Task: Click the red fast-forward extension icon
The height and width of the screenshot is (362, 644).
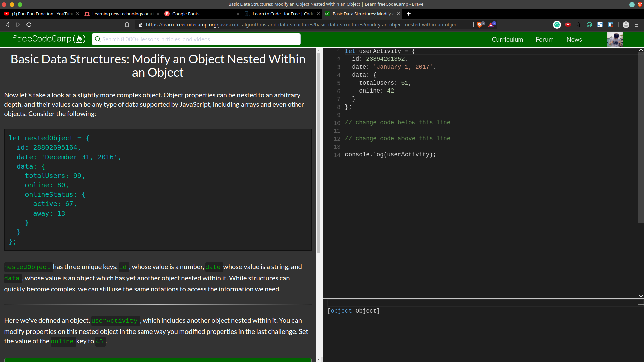Action: (568, 25)
